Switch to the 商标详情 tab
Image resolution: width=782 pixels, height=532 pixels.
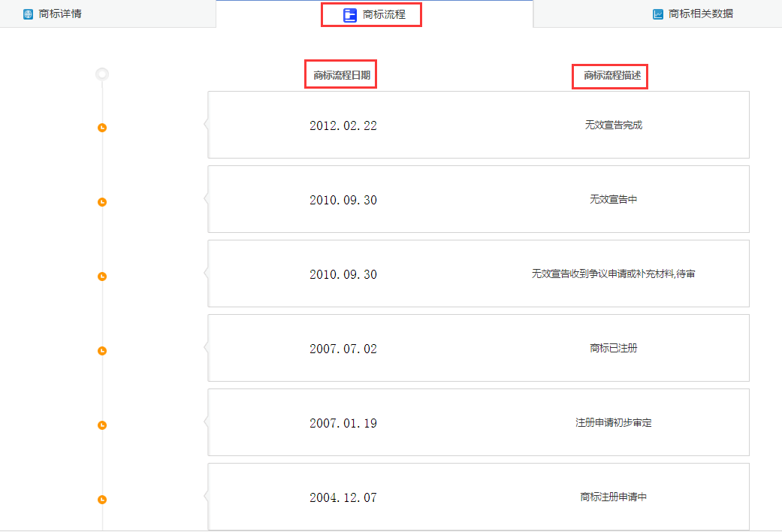coord(60,14)
